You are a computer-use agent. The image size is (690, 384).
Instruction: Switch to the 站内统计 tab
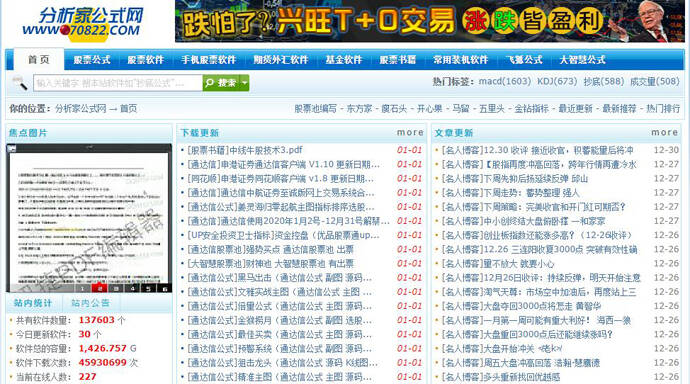point(33,303)
